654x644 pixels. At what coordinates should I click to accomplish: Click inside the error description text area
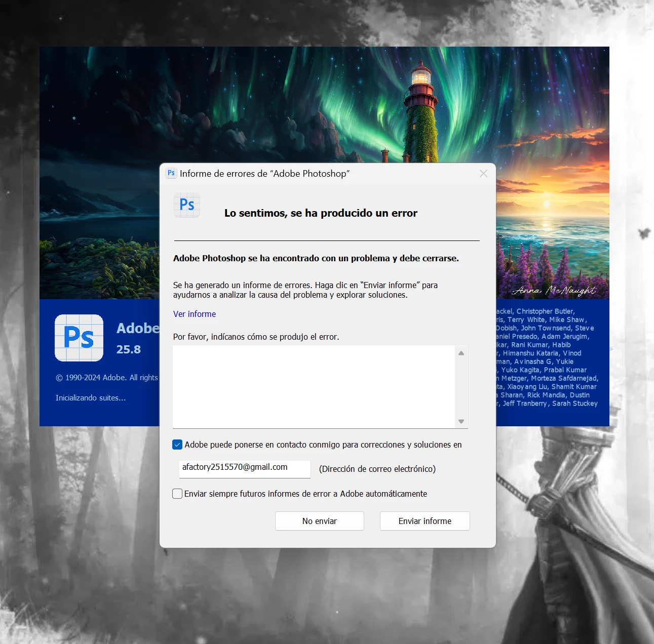[314, 387]
